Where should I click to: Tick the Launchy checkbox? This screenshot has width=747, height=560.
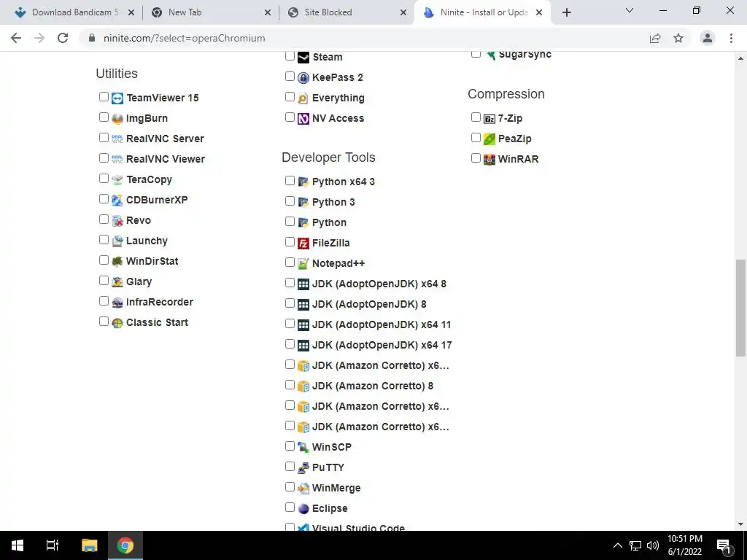click(104, 239)
